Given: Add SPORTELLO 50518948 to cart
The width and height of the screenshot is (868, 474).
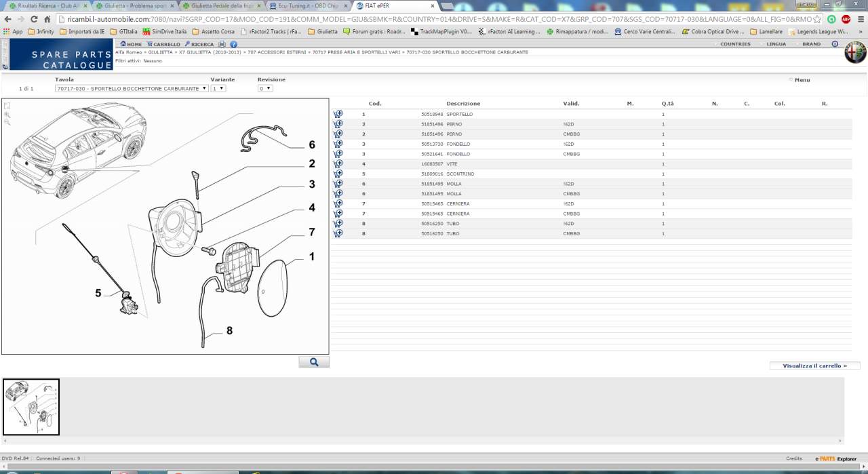Looking at the screenshot, I should tap(338, 114).
